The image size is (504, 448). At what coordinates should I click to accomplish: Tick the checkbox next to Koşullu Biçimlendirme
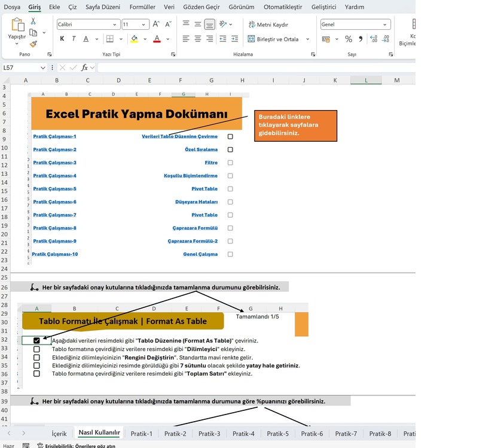pos(230,176)
